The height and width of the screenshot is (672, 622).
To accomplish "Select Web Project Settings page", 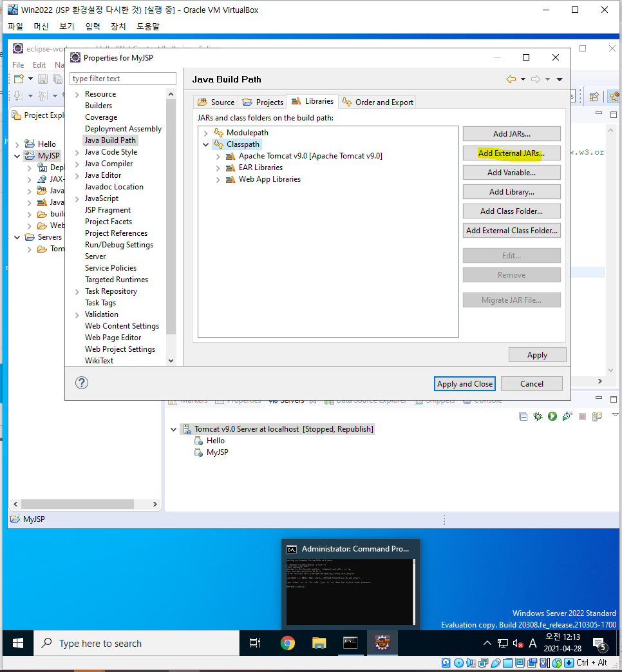I will click(x=120, y=349).
